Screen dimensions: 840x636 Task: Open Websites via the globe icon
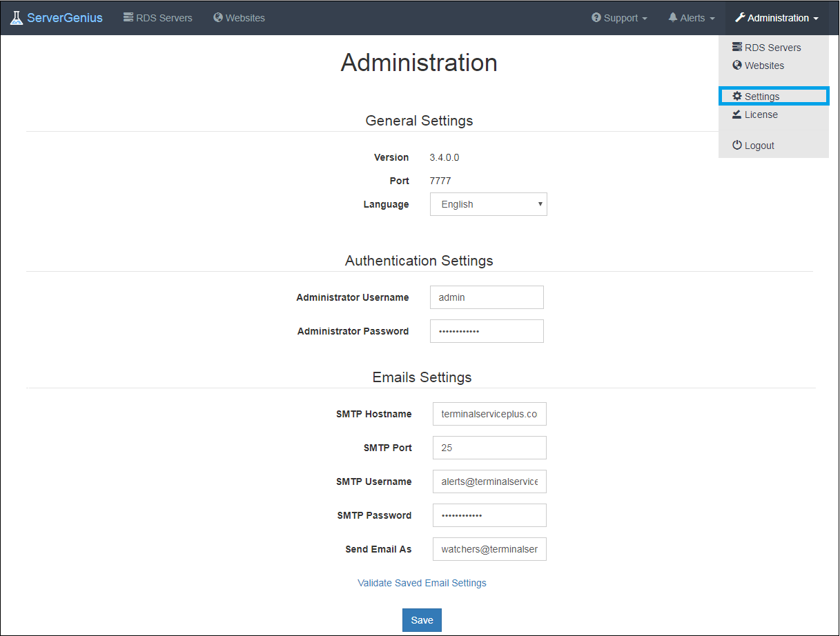218,17
